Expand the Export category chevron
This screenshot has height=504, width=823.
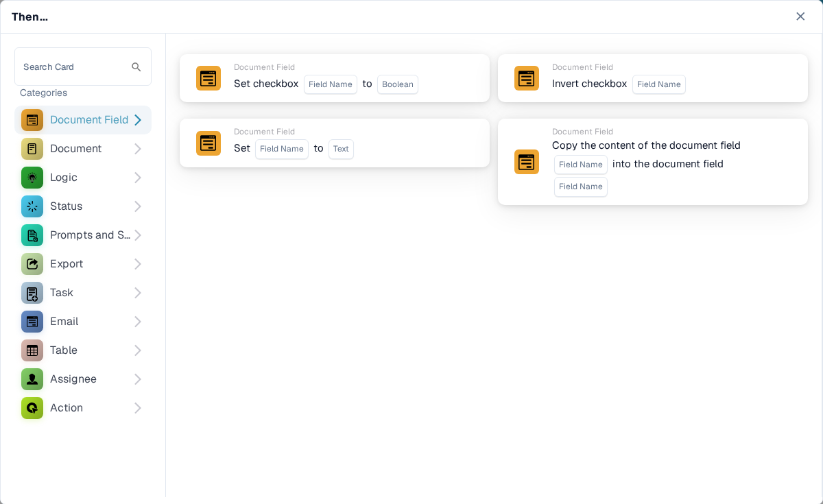point(138,264)
